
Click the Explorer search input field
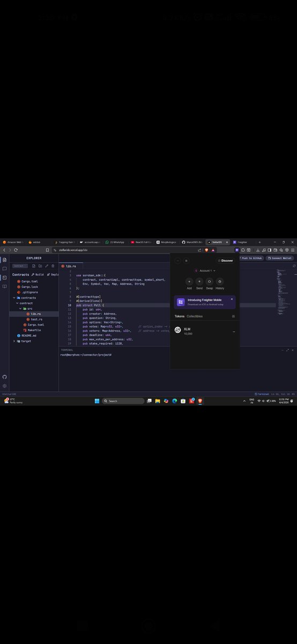coord(20,266)
